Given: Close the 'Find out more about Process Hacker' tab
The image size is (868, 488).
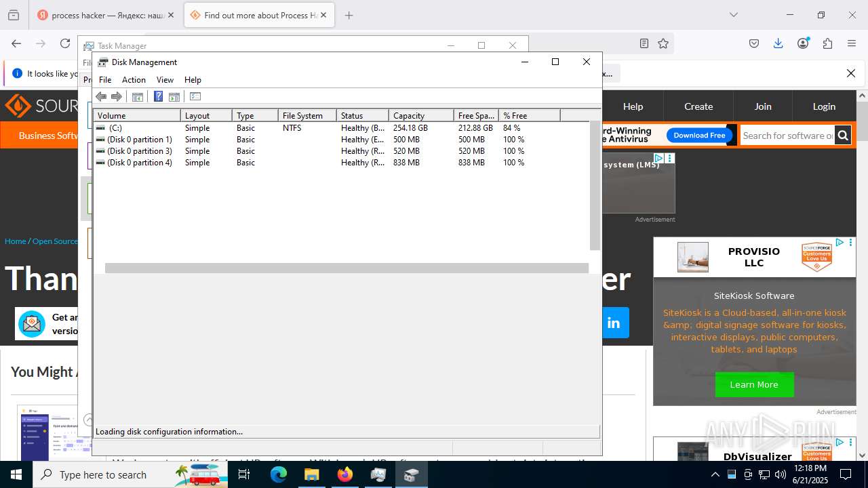Looking at the screenshot, I should coord(323,15).
